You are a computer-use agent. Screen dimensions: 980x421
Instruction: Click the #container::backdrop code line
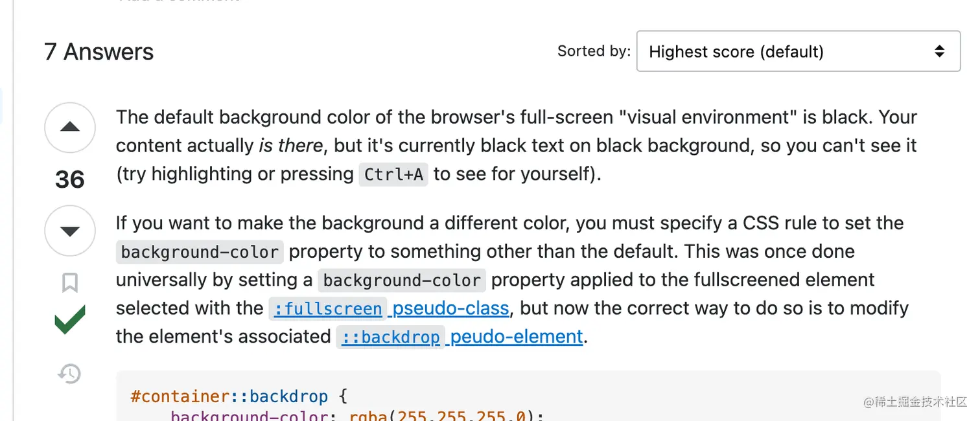(x=239, y=396)
